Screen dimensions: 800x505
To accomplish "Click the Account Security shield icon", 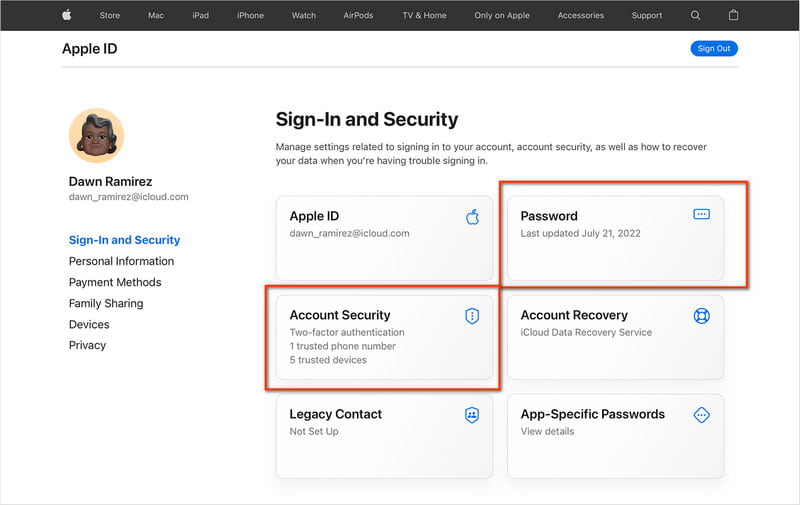I will click(472, 316).
